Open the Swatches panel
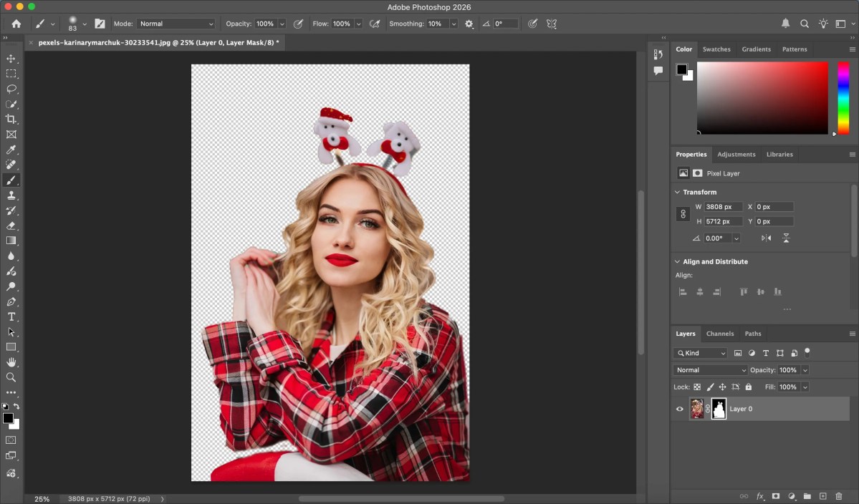859x504 pixels. (x=716, y=49)
